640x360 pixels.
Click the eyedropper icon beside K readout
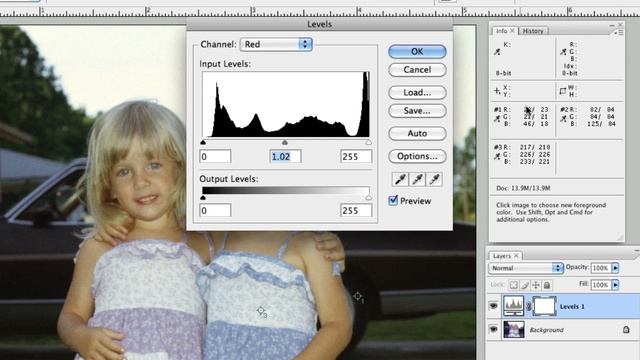click(x=497, y=52)
